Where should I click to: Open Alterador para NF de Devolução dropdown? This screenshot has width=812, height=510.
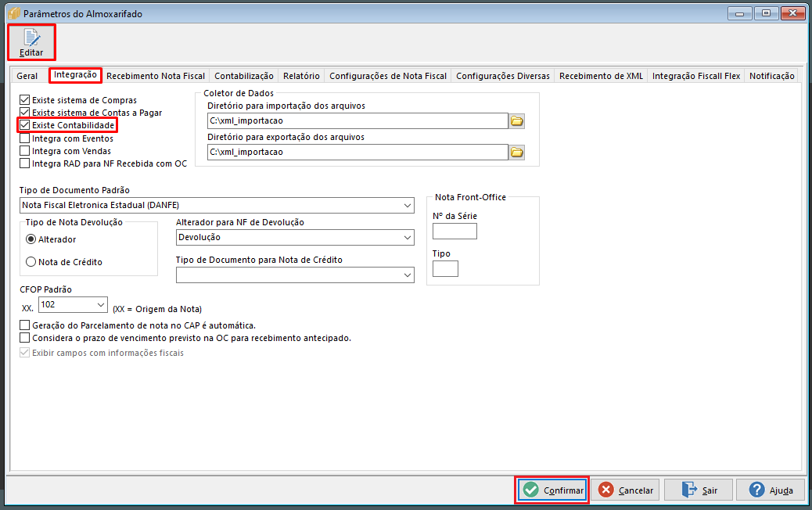point(408,238)
